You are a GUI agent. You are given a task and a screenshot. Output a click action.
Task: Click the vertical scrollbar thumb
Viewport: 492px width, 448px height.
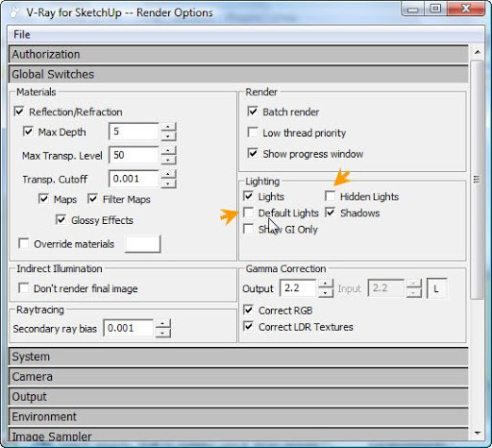pyautogui.click(x=478, y=180)
